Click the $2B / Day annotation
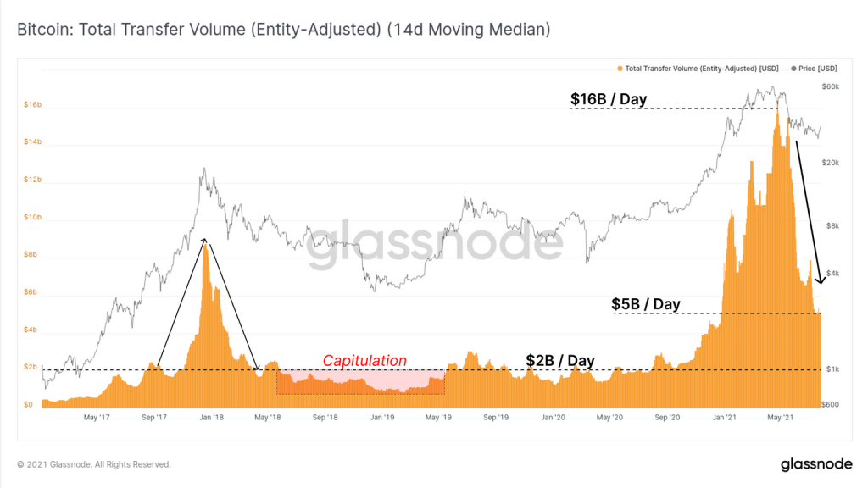 point(559,360)
